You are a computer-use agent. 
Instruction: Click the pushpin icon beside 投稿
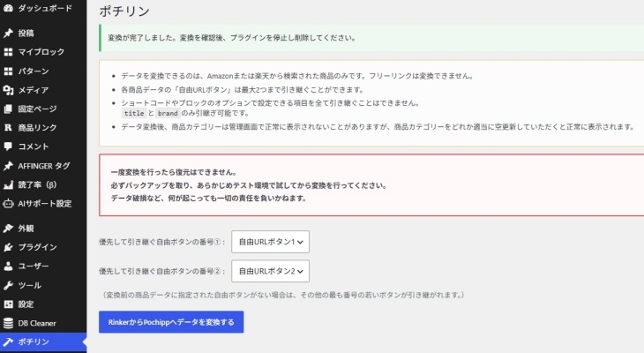[8, 34]
